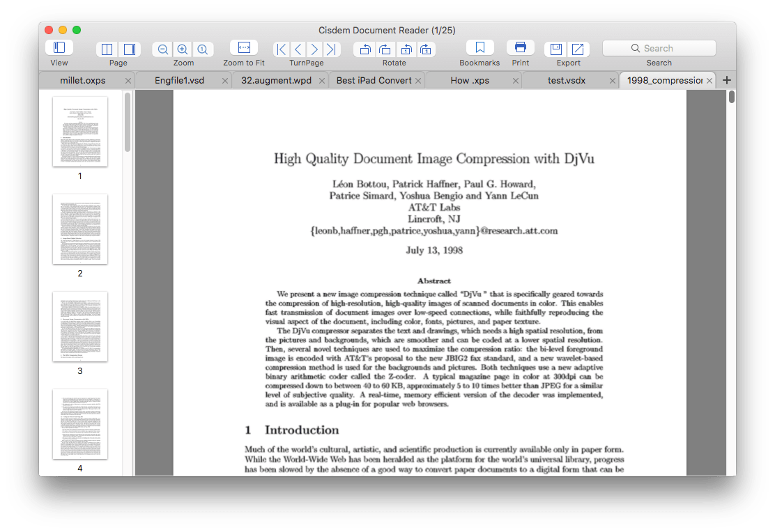Open the Bookmarks icon
Image resolution: width=775 pixels, height=532 pixels.
click(479, 47)
